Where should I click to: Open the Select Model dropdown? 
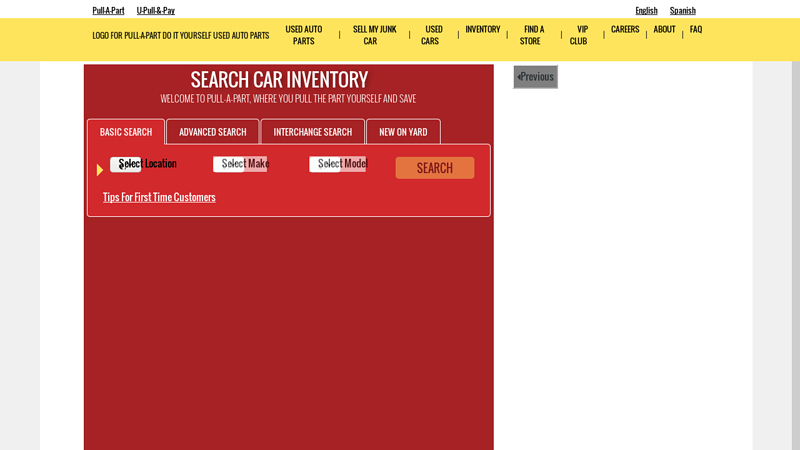pos(338,164)
